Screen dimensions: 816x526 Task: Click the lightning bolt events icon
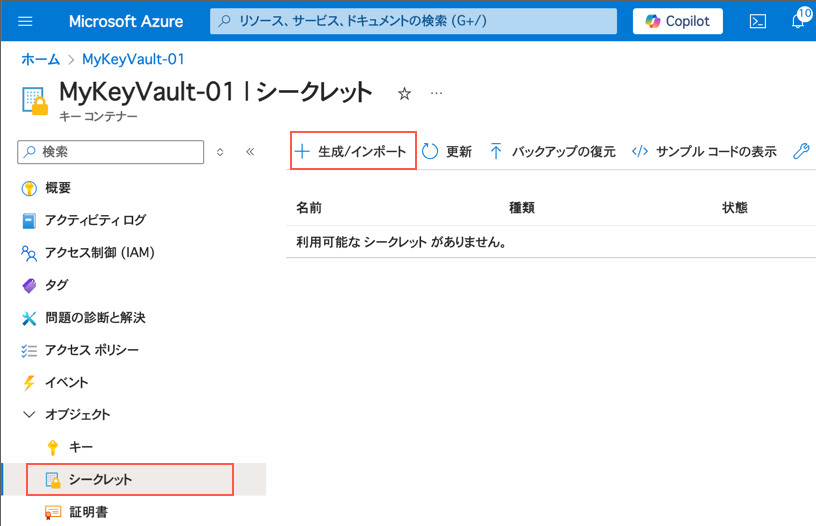(29, 383)
